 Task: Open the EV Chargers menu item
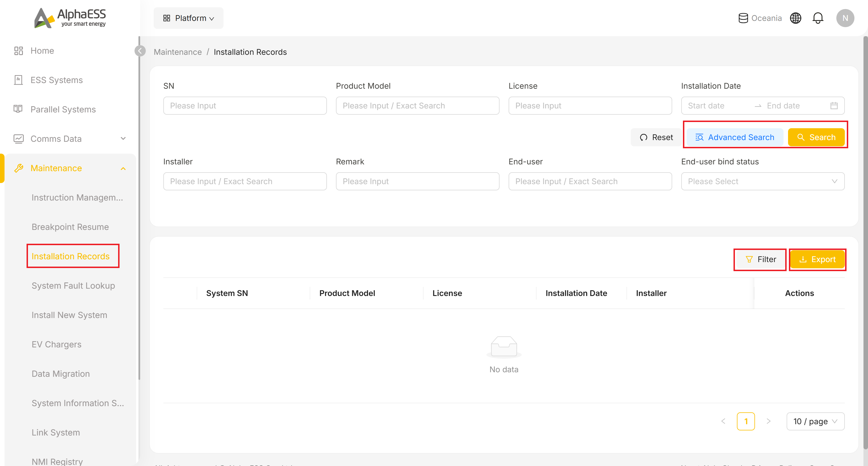(x=57, y=344)
